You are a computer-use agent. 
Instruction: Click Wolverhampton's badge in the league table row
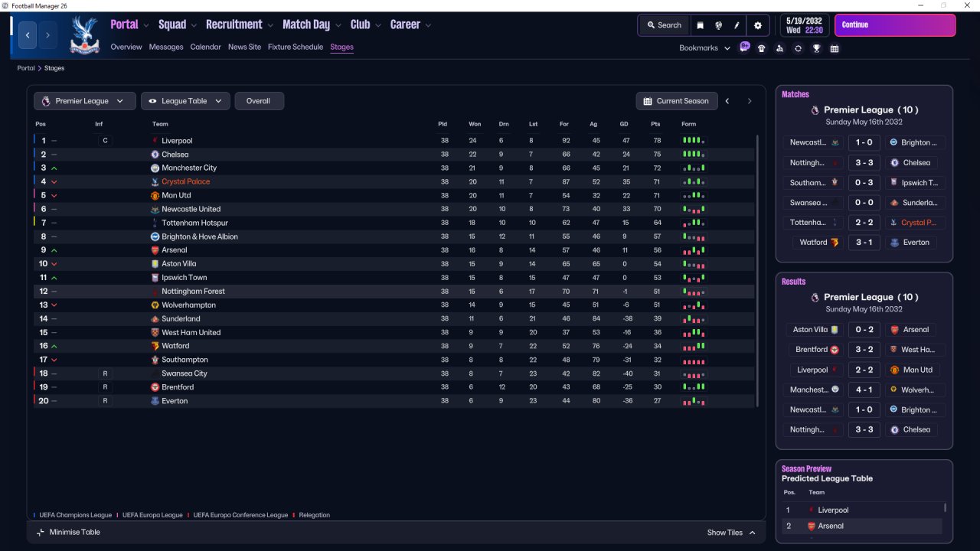155,305
